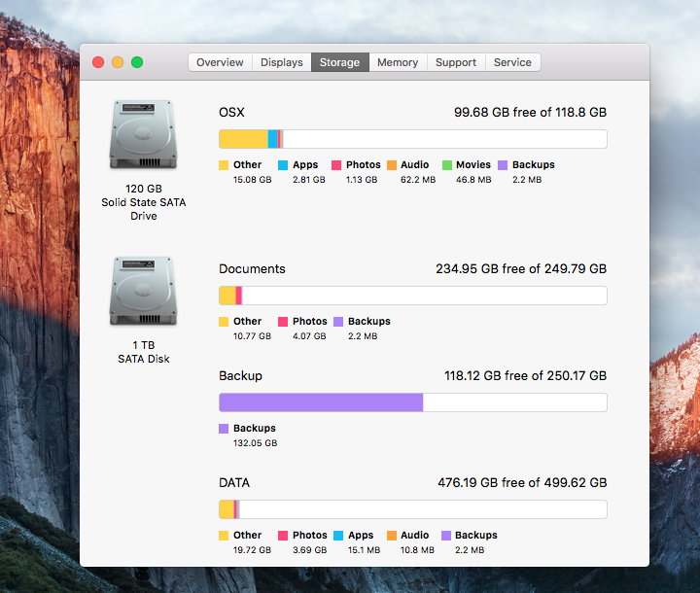This screenshot has height=593, width=700.
Task: Click the 1.13 GB Photos value
Action: (362, 180)
